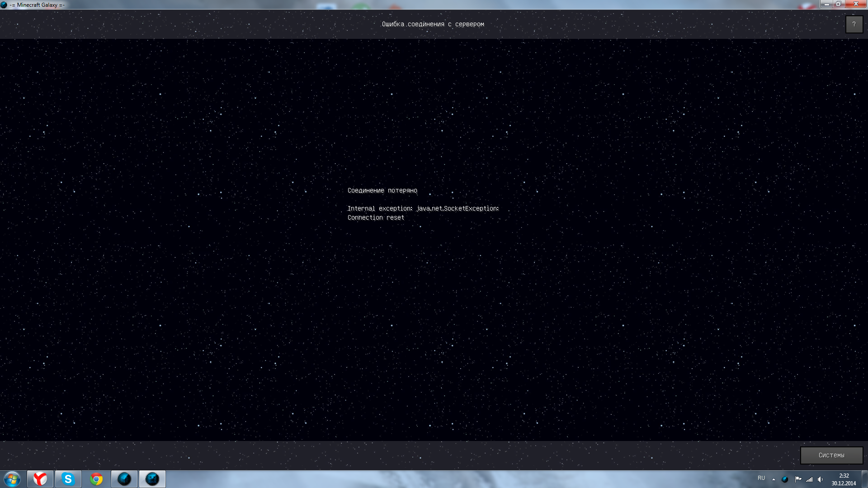
Task: Select the active Minecraft Galaxy taskbar icon
Action: pyautogui.click(x=152, y=479)
